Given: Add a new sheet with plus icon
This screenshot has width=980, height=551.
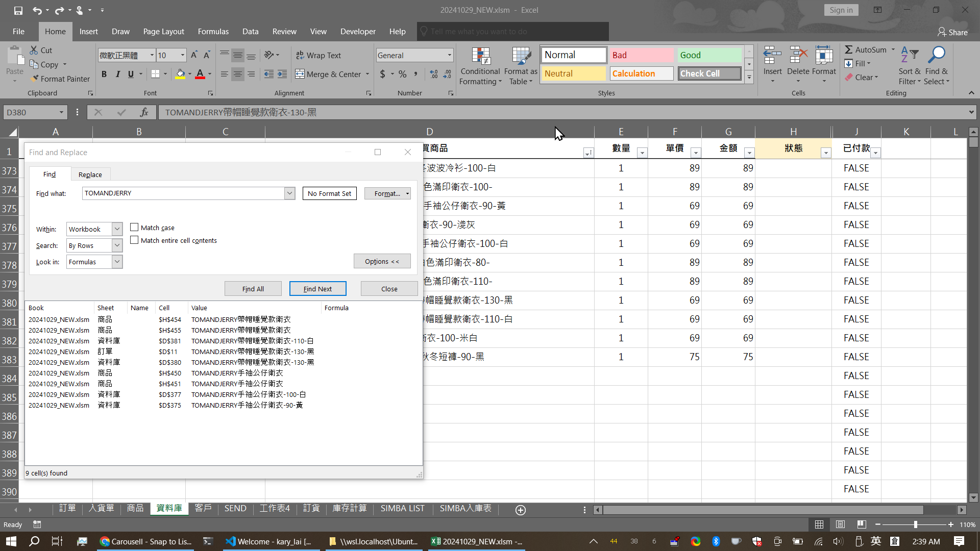Looking at the screenshot, I should [521, 510].
